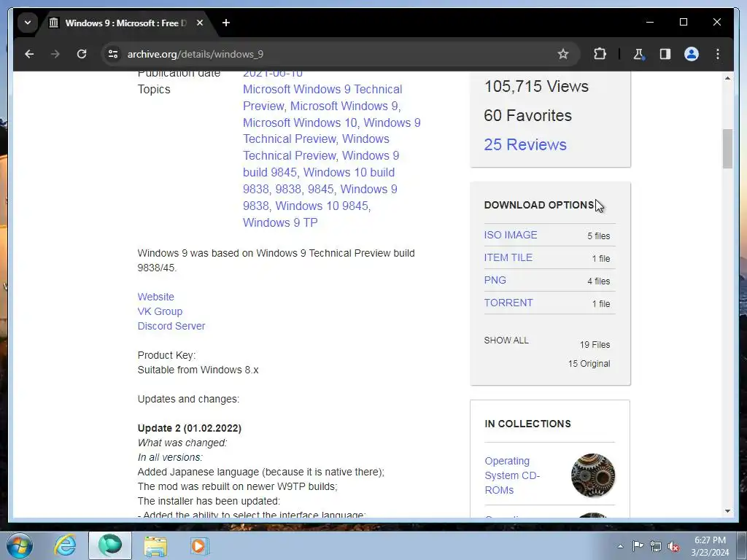Open Windows Media Player on taskbar
The width and height of the screenshot is (747, 560).
pyautogui.click(x=199, y=545)
